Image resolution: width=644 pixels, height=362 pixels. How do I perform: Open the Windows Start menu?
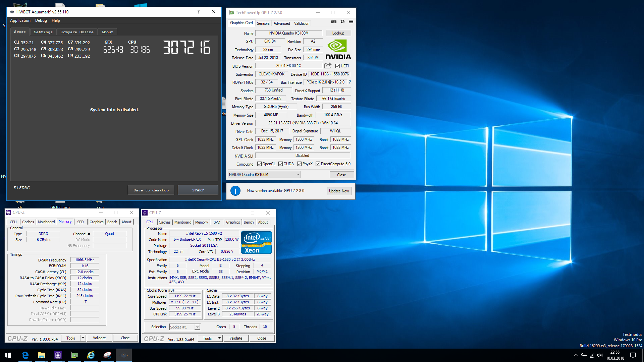point(8,355)
